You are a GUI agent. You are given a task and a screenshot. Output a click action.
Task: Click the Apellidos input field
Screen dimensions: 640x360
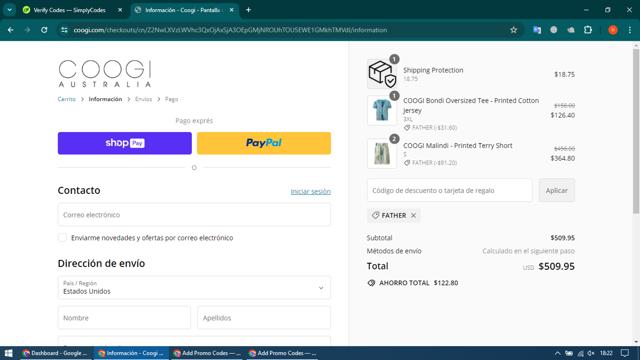[264, 318]
